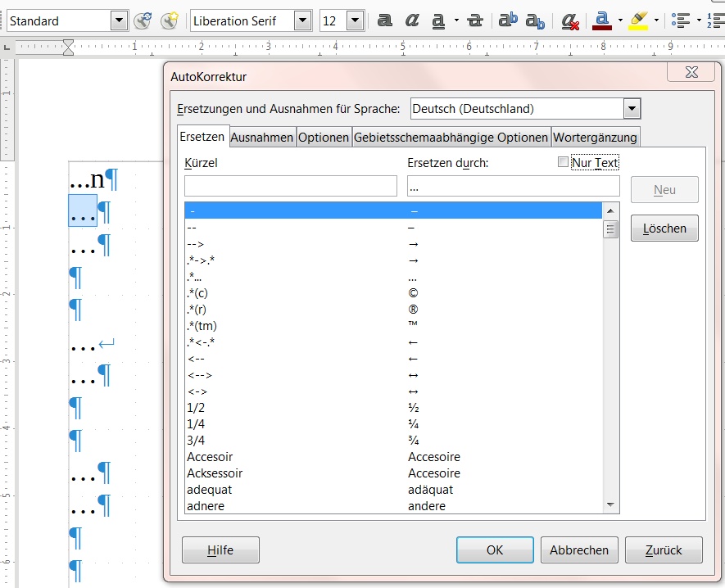Expand the Deutsch (Deutschland) language dropdown
This screenshot has width=725, height=588.
click(x=632, y=109)
